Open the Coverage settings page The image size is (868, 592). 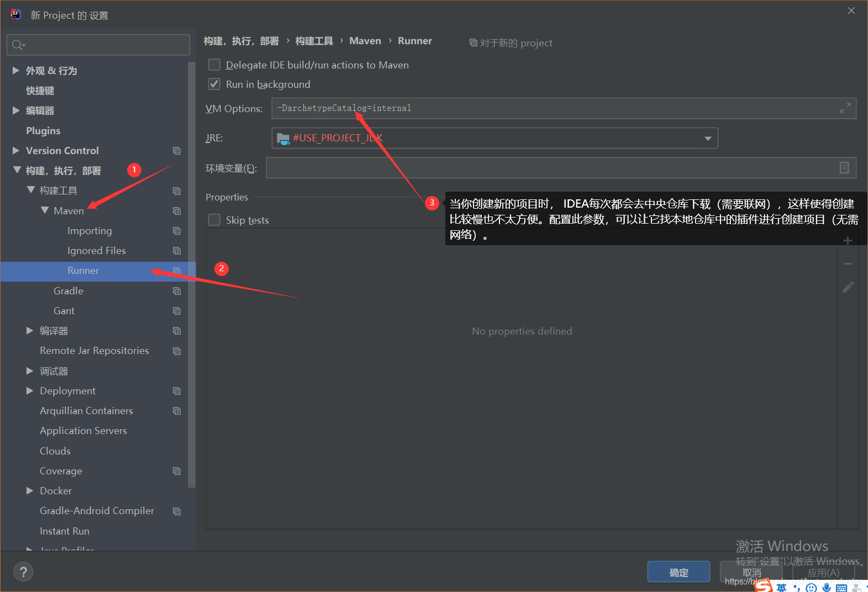(x=61, y=471)
